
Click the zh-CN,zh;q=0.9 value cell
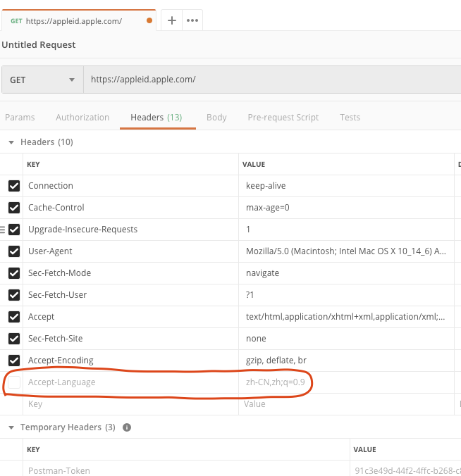click(x=346, y=382)
